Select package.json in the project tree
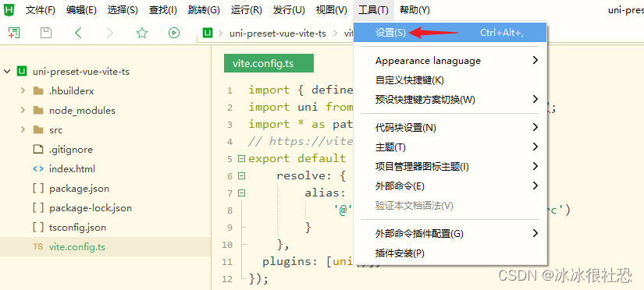Image resolution: width=644 pixels, height=290 pixels. (80, 189)
